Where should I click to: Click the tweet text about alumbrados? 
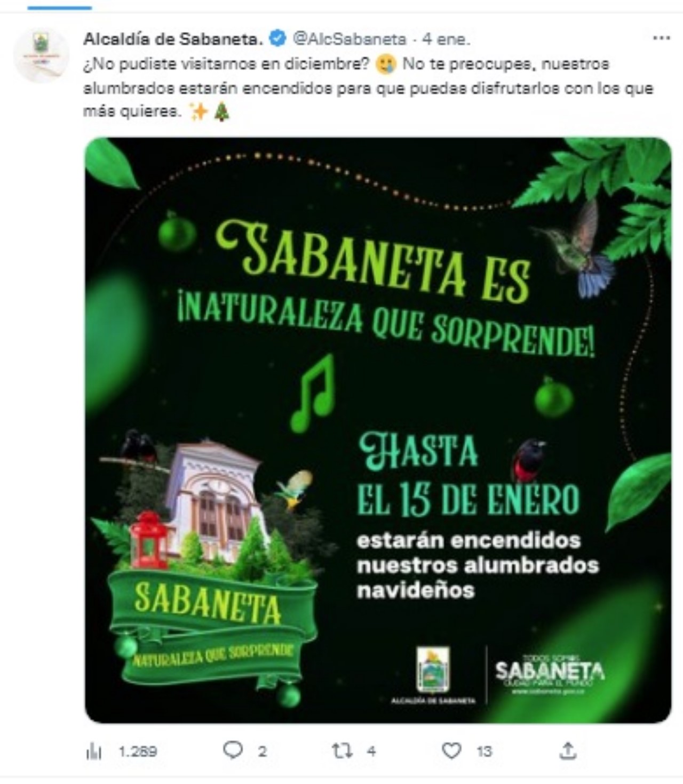[368, 88]
